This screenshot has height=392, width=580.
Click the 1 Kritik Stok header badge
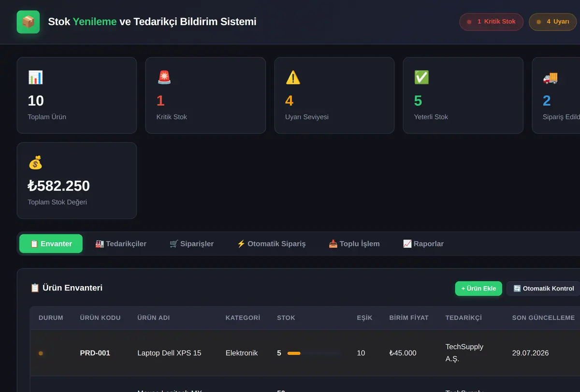click(491, 22)
